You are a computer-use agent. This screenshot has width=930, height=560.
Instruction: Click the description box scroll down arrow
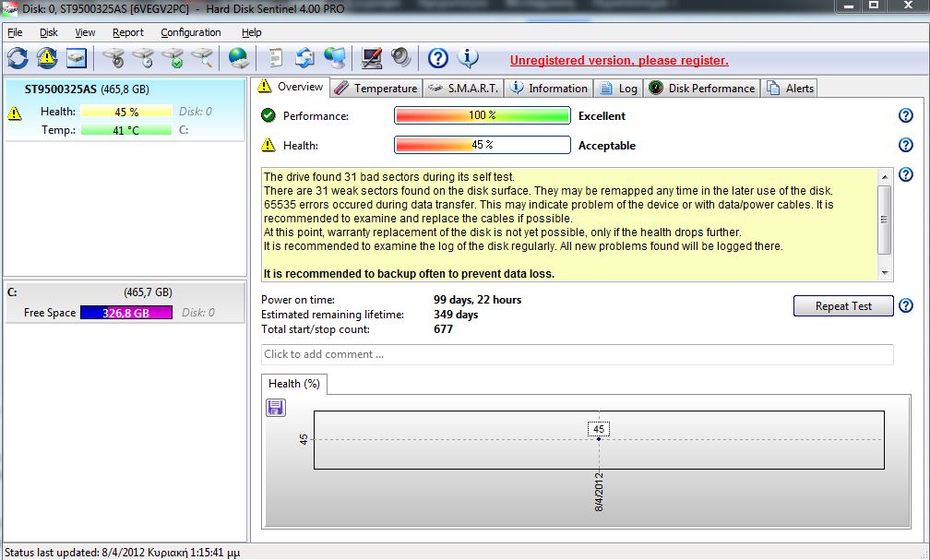[x=884, y=273]
